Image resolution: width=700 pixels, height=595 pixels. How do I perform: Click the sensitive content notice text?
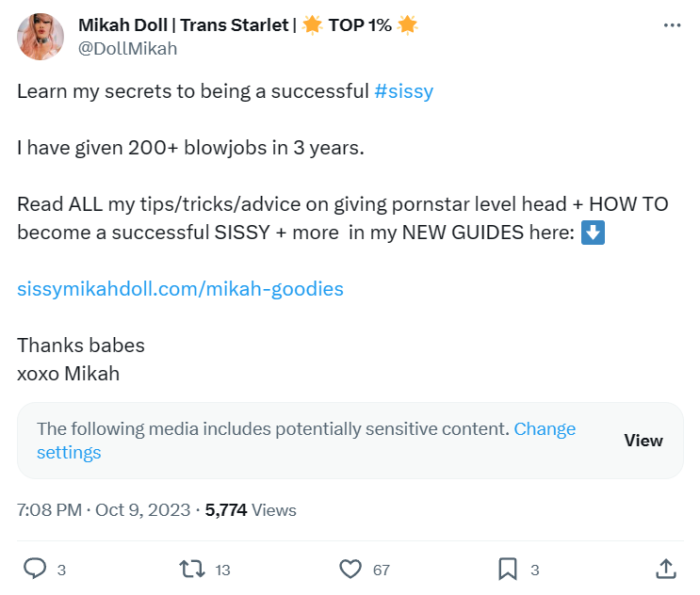273,429
